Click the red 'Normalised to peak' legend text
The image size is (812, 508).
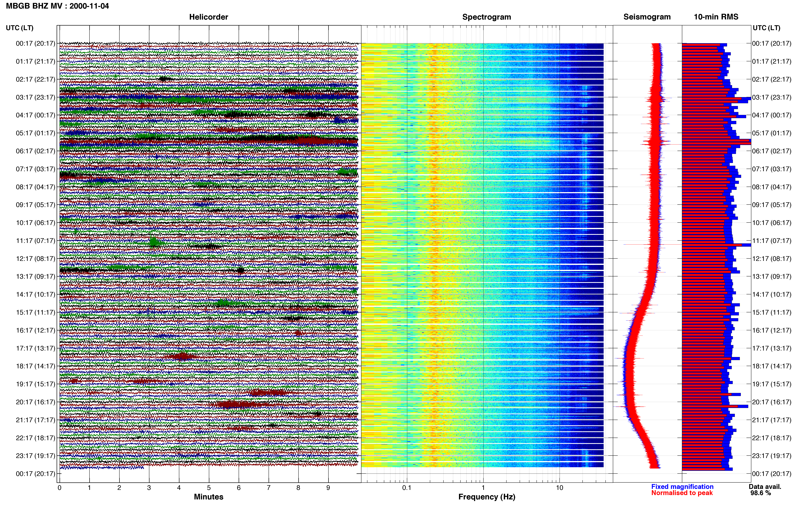(682, 493)
